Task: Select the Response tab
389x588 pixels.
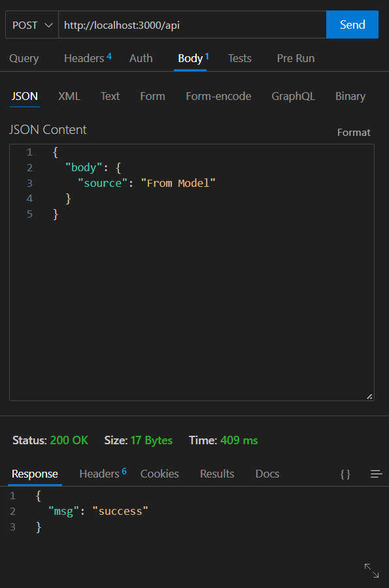Action: pyautogui.click(x=35, y=474)
